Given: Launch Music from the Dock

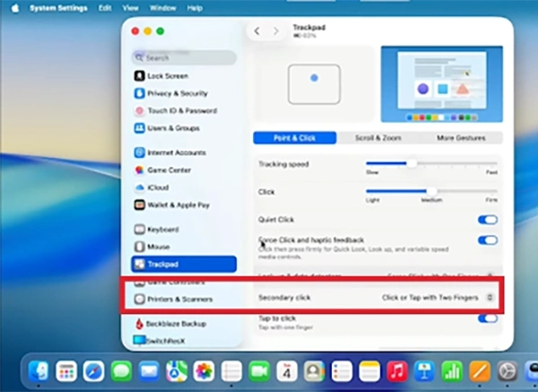Looking at the screenshot, I should coord(397,371).
